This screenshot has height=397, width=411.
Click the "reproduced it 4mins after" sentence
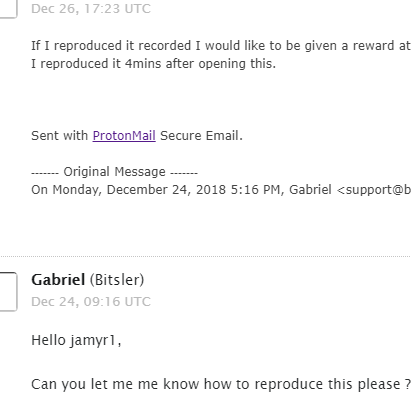click(153, 63)
